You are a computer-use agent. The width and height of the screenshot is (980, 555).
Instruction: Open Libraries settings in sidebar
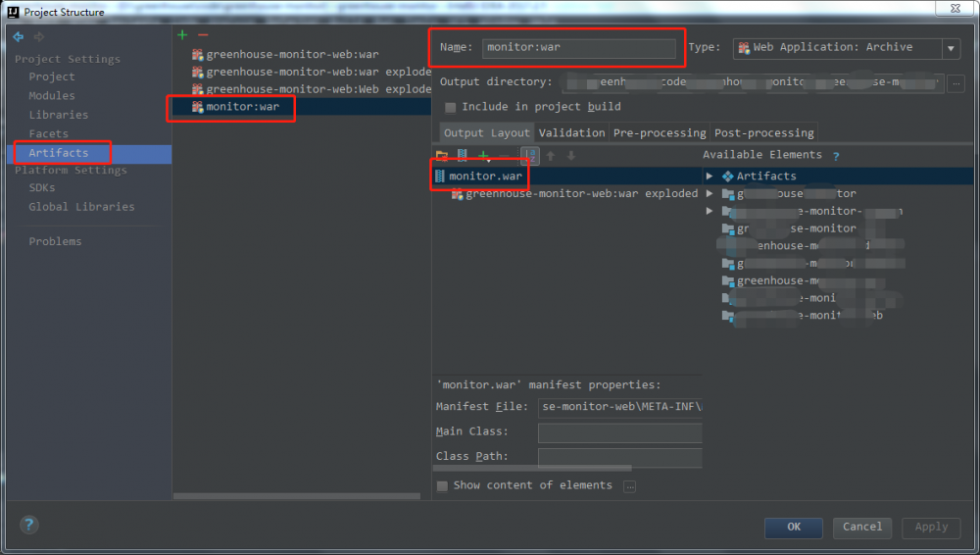[x=59, y=115]
